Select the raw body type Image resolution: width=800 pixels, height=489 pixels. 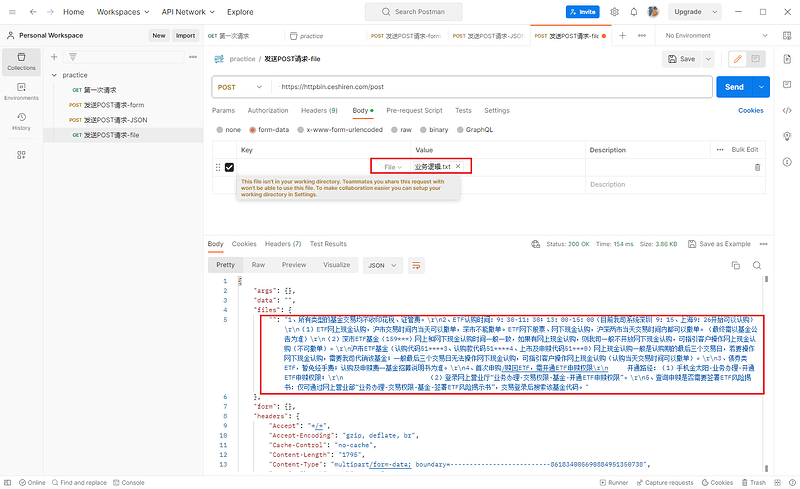point(394,130)
